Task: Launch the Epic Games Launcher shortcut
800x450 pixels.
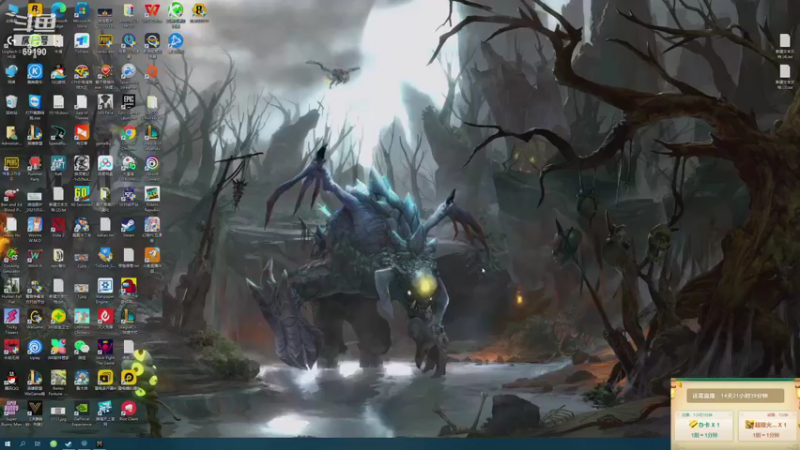Action: (128, 102)
